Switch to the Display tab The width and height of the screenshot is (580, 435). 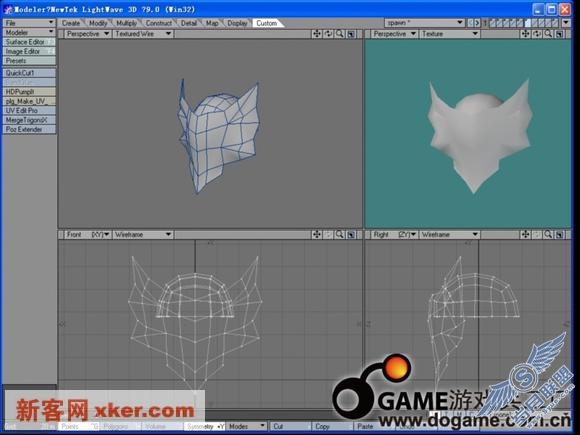pos(237,23)
